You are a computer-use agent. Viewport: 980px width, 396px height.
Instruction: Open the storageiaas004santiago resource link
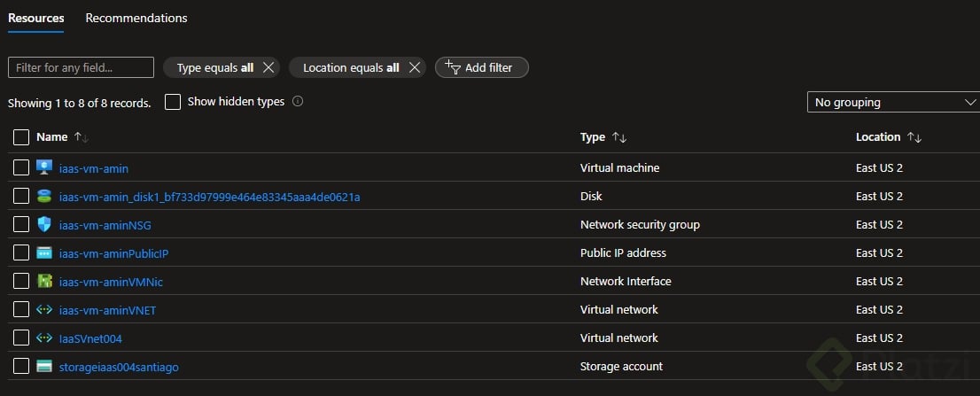119,366
